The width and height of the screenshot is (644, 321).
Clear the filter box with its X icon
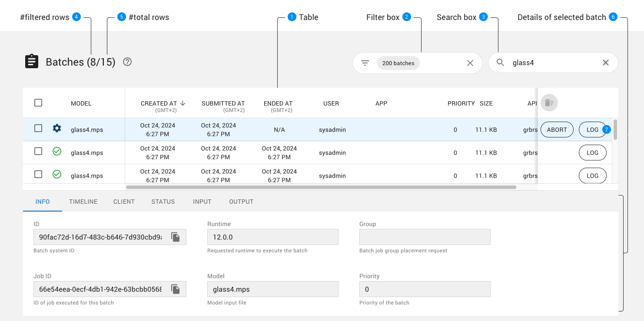(x=470, y=63)
